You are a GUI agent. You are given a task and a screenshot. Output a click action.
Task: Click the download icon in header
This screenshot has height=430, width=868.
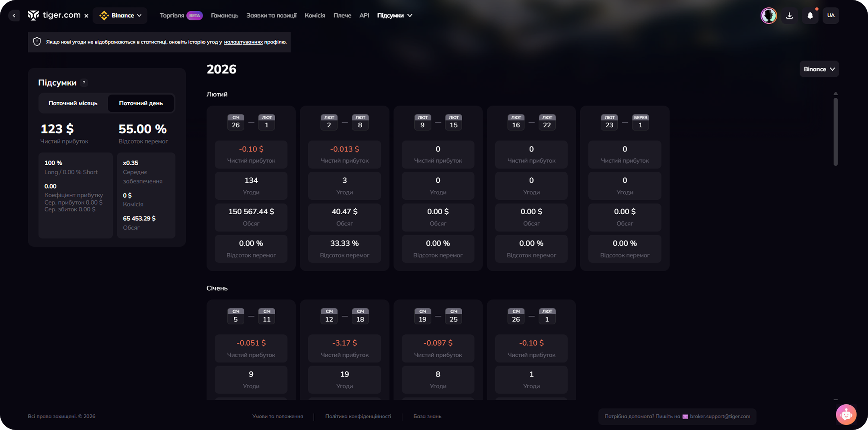tap(789, 16)
